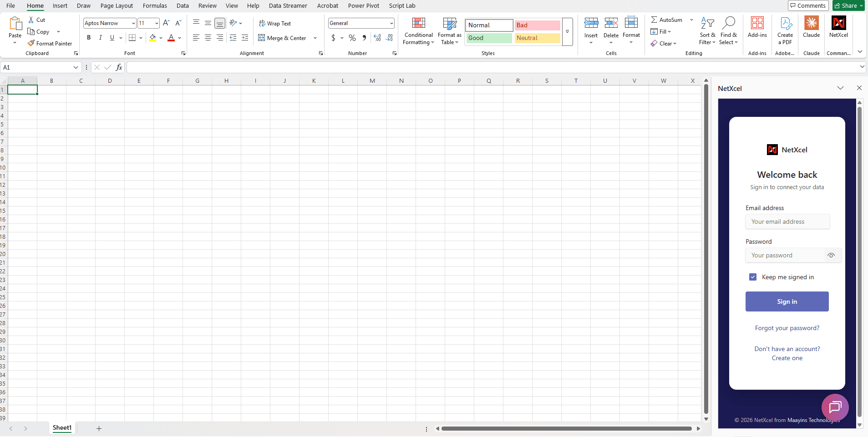The image size is (868, 437).
Task: Click the Wrap Text icon
Action: tap(262, 24)
